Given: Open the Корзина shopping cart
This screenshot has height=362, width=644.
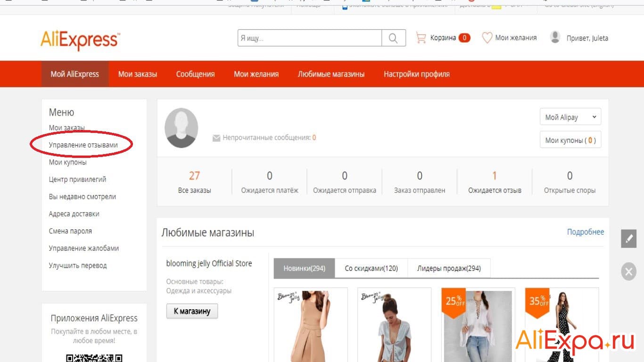Looking at the screenshot, I should tap(443, 38).
